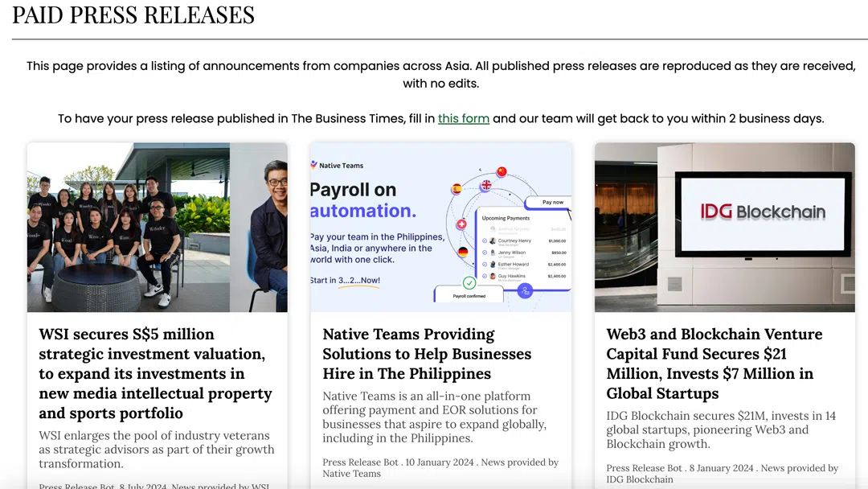Screen dimensions: 868x489
Task: Click the United Kingdom flag icon
Action: point(485,185)
